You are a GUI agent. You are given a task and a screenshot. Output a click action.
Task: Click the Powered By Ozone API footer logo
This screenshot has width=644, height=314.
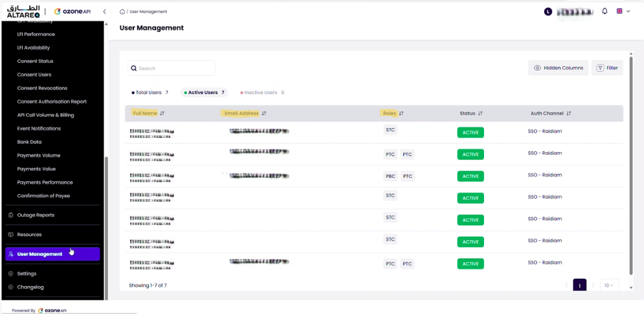tap(52, 311)
